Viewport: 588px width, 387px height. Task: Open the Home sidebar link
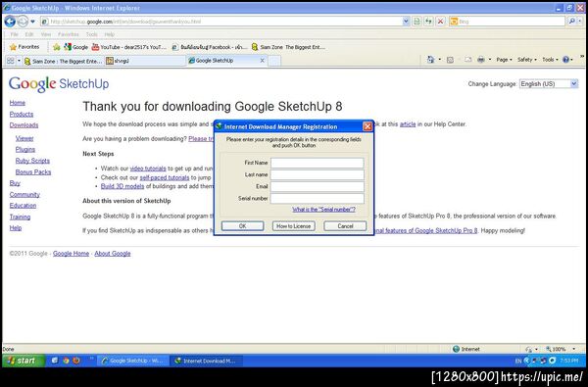pos(18,103)
